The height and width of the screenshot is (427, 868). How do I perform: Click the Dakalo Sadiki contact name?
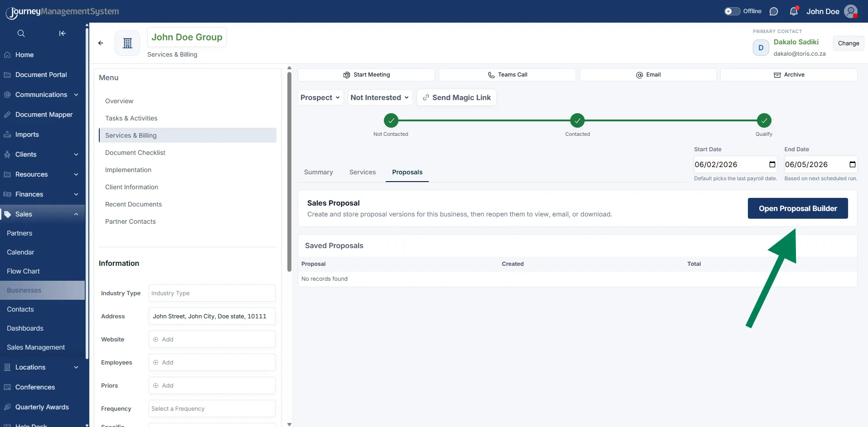pos(796,42)
